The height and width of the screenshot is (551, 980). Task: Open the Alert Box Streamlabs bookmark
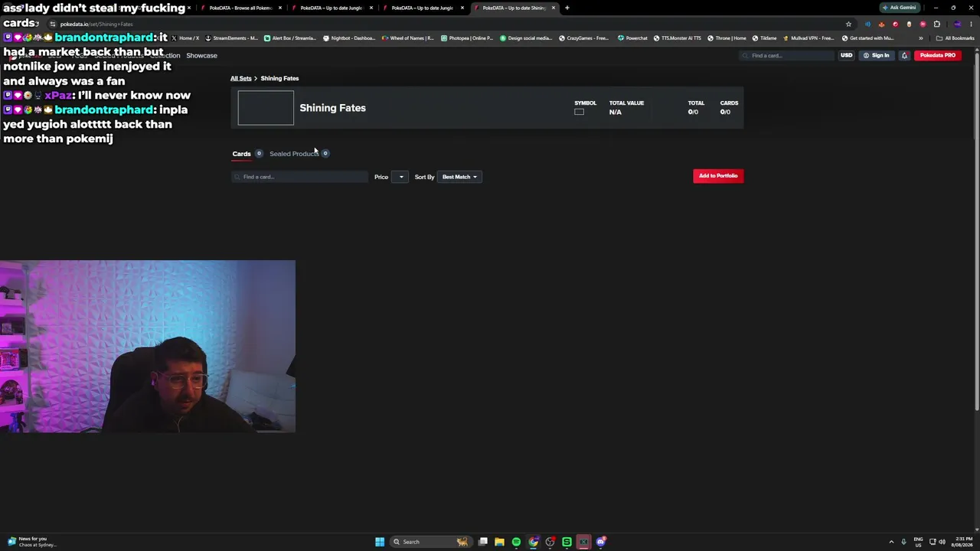pos(291,38)
